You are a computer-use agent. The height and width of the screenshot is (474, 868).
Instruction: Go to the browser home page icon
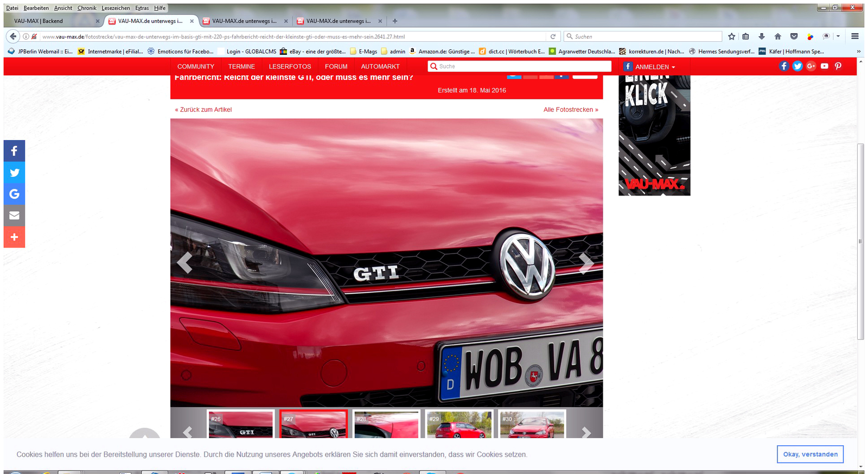click(x=777, y=36)
